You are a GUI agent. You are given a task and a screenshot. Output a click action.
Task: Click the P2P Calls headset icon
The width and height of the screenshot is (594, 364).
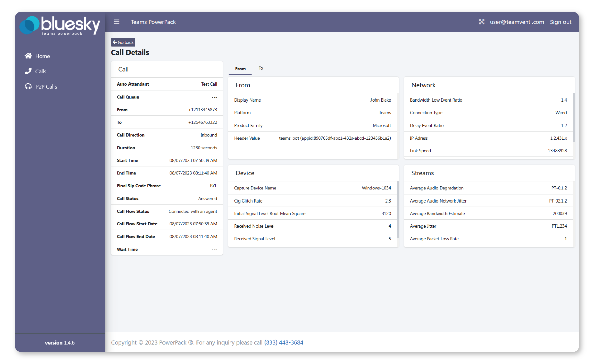tap(28, 86)
